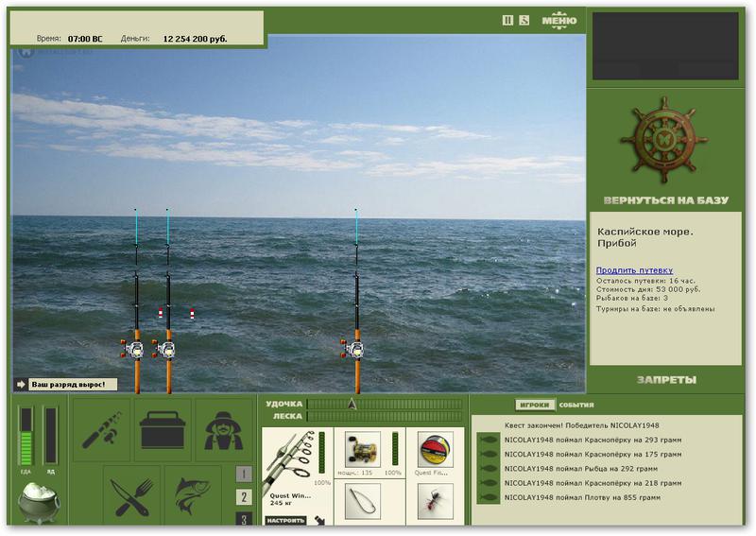Viewport: 756px width, 536px height.
Task: Click the ship's steering wheel emblem
Action: pyautogui.click(x=664, y=140)
